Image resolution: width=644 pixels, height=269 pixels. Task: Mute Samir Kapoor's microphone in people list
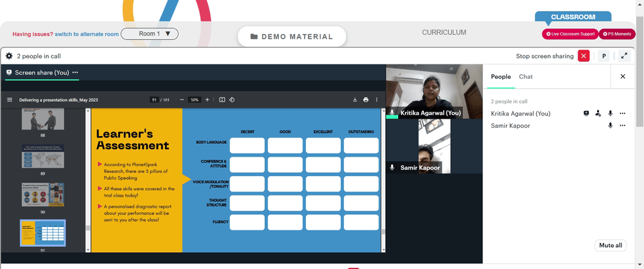pyautogui.click(x=611, y=125)
